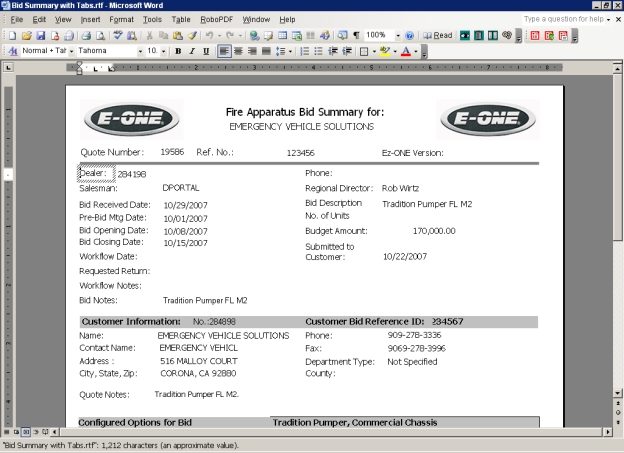Screen dimensions: 624x453
Task: Click the teal eye icon in the toolbar
Action: point(464,36)
